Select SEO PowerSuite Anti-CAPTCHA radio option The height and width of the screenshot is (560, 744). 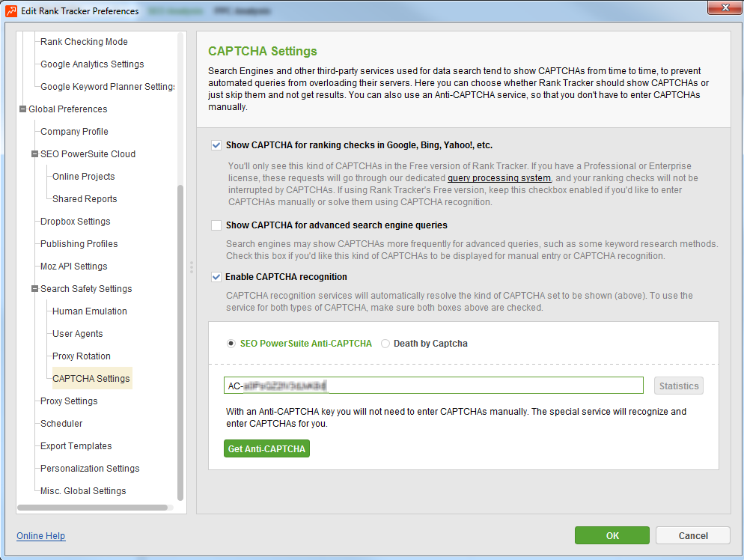(x=231, y=344)
